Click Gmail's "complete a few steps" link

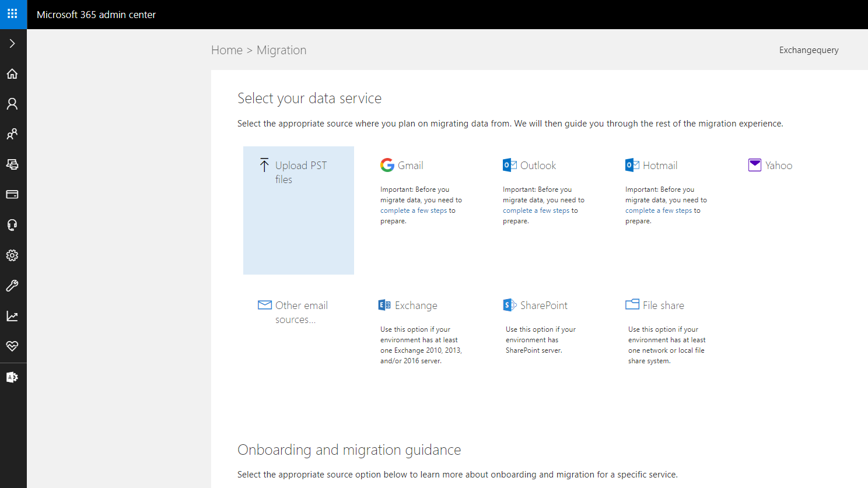coord(414,211)
